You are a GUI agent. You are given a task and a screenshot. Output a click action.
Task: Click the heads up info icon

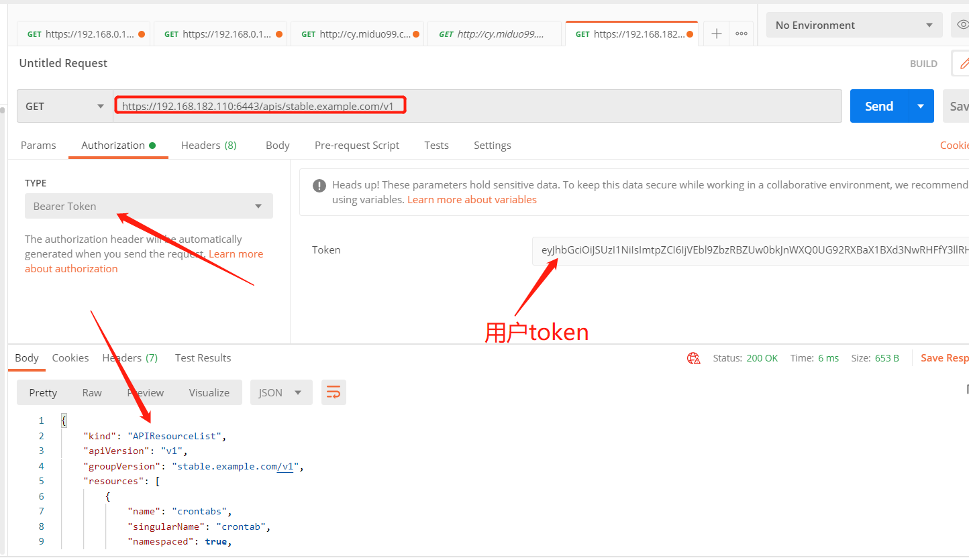(319, 186)
